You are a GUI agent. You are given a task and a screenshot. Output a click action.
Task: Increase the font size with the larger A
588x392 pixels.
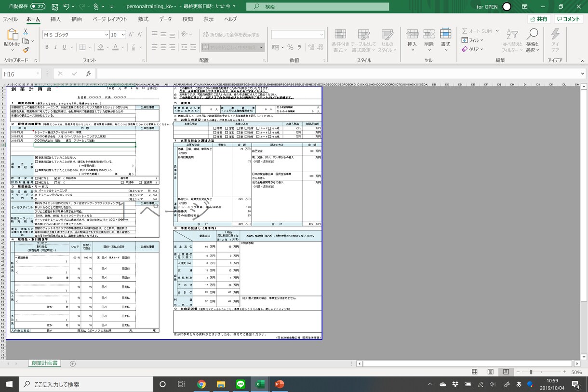132,35
